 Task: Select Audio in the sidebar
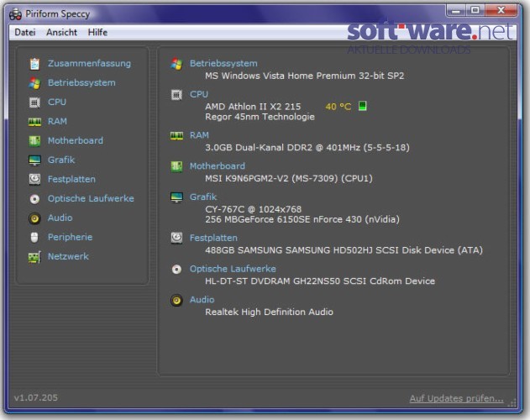[60, 218]
